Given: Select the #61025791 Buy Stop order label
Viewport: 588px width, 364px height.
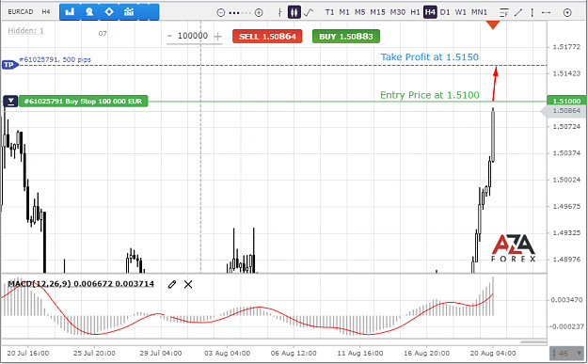Looking at the screenshot, I should pyautogui.click(x=83, y=102).
